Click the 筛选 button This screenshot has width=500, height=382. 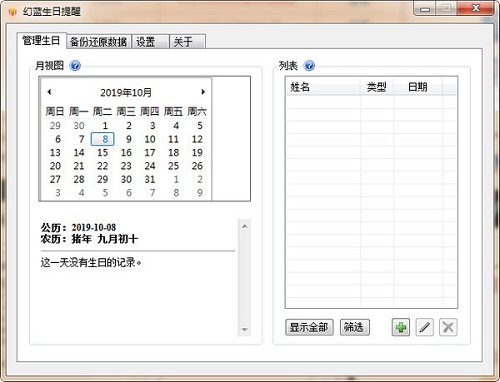click(x=354, y=327)
